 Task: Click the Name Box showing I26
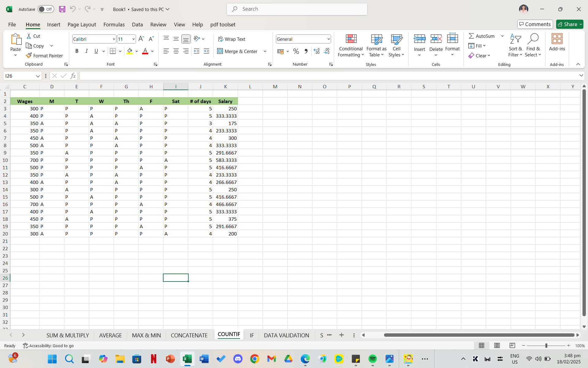point(19,76)
